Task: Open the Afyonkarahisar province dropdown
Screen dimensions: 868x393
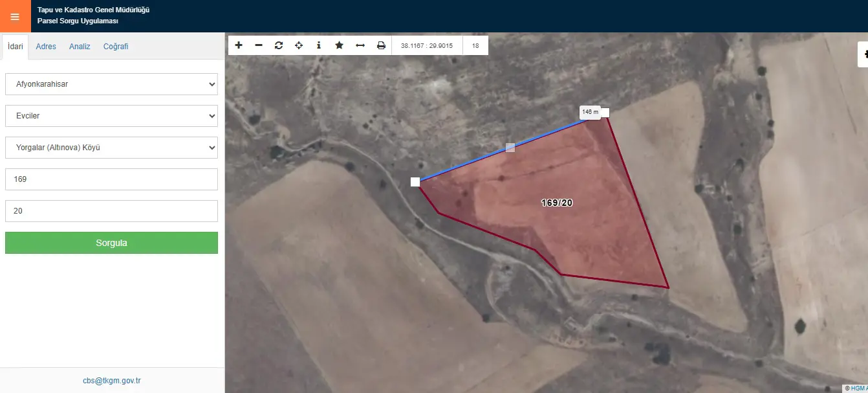Action: [x=111, y=84]
